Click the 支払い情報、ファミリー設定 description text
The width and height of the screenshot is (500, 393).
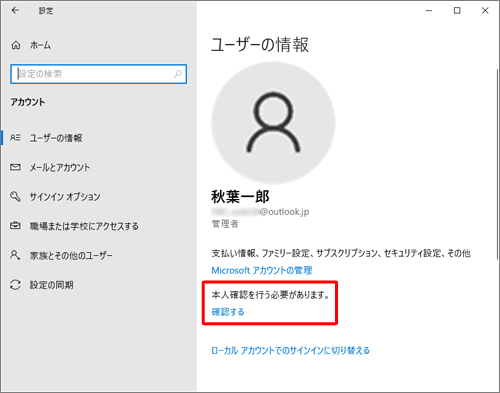click(x=341, y=253)
